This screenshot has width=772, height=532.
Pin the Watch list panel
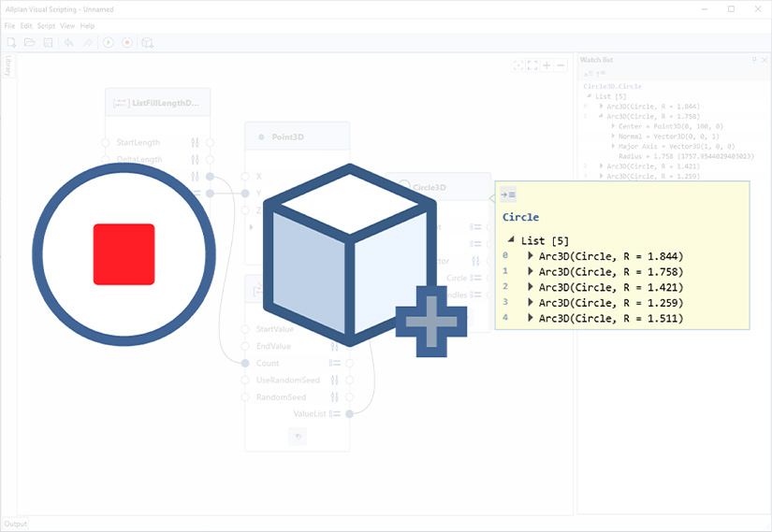(754, 60)
